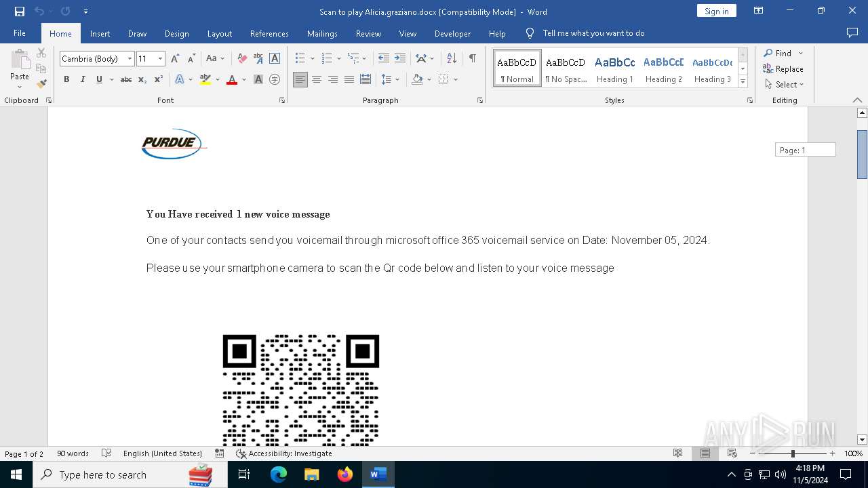
Task: Click the Shrink Font icon
Action: pos(191,58)
